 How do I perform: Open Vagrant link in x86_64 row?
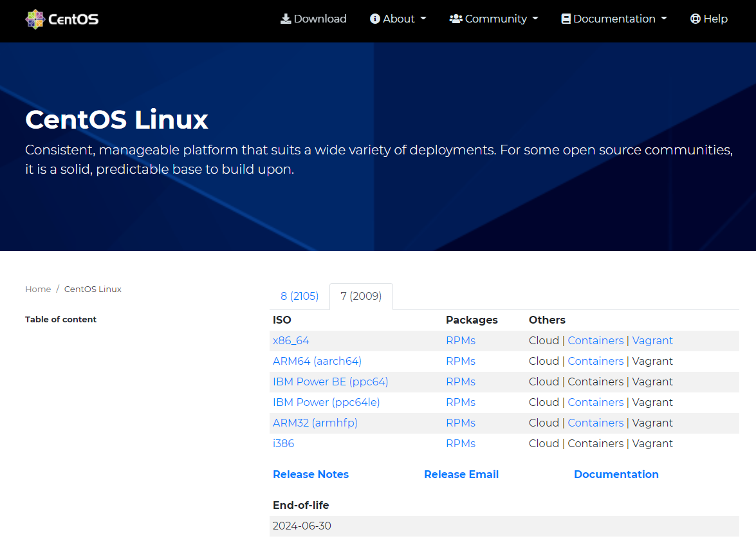click(x=652, y=340)
